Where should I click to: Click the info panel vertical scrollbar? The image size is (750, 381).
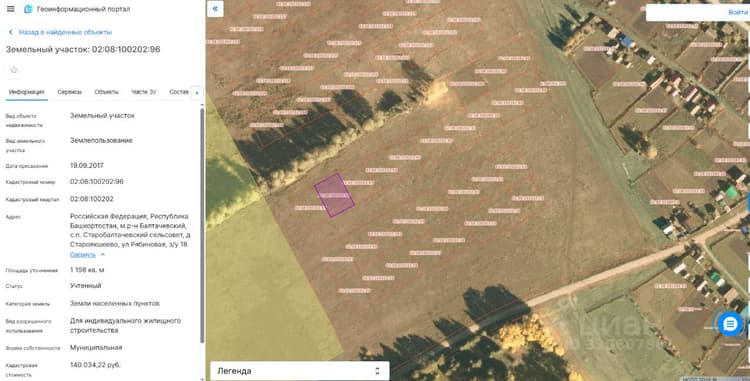[202, 225]
